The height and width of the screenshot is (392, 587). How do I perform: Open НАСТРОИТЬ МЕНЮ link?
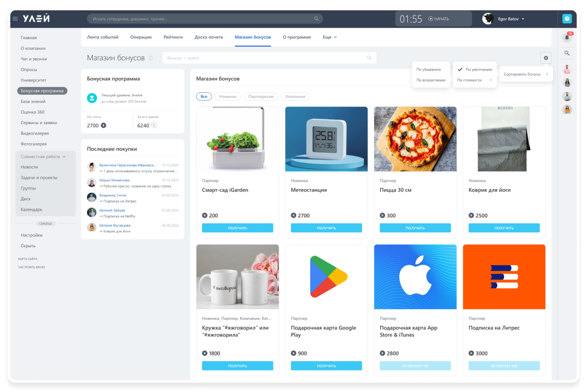(x=31, y=267)
